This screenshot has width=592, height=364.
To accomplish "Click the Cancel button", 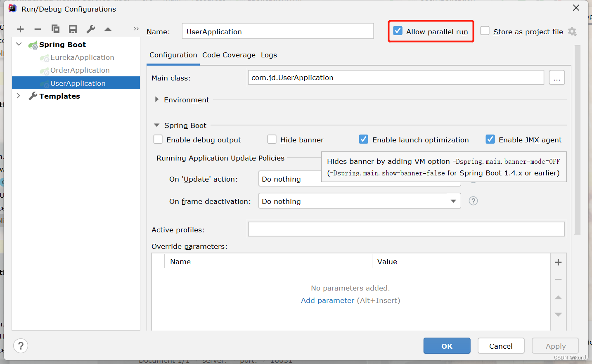I will (501, 346).
